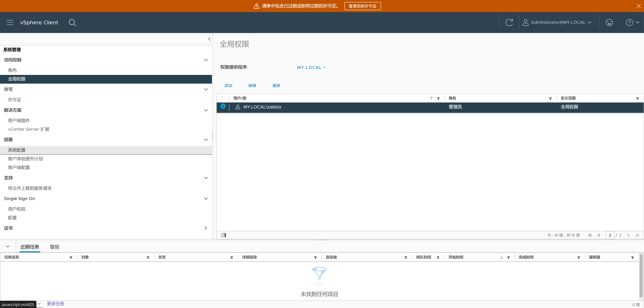The height and width of the screenshot is (308, 644).
Task: Click the warning triangle in the banner
Action: click(256, 6)
